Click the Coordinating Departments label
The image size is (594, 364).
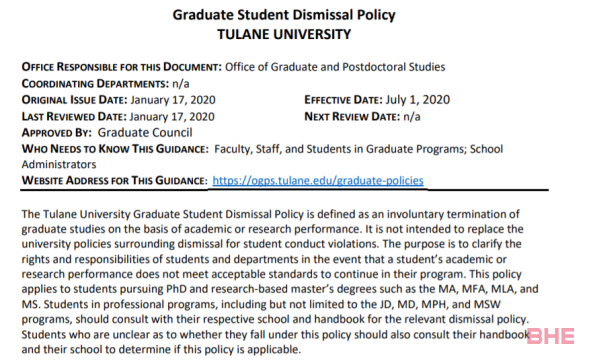point(95,83)
